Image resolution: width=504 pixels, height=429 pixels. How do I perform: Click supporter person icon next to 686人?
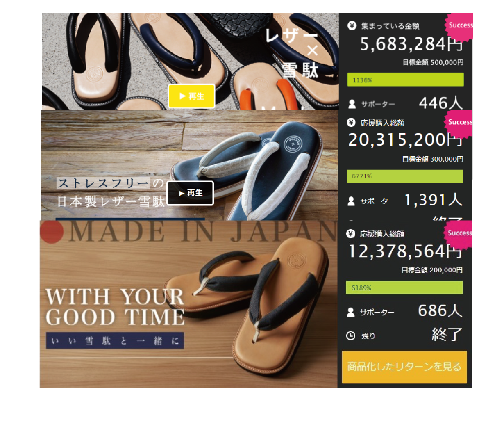350,312
